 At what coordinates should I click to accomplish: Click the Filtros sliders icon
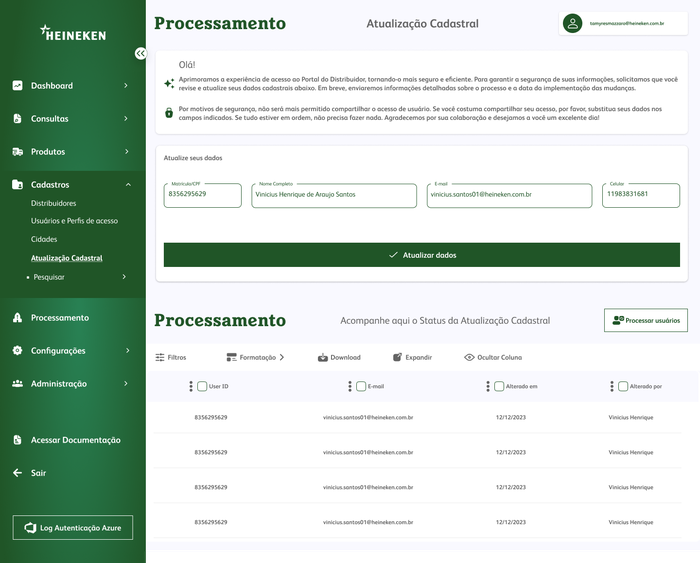pos(160,357)
